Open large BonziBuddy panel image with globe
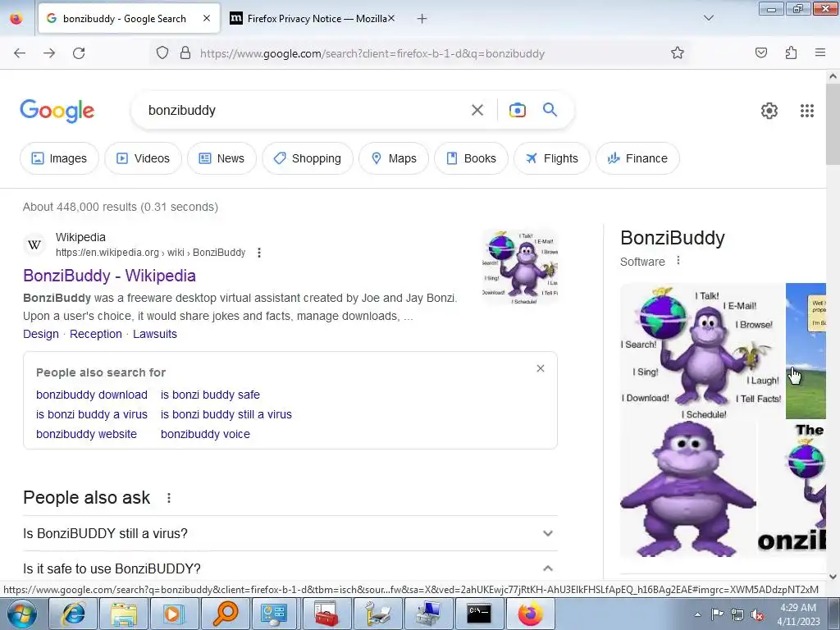Viewport: 840px width, 630px height. 702,351
